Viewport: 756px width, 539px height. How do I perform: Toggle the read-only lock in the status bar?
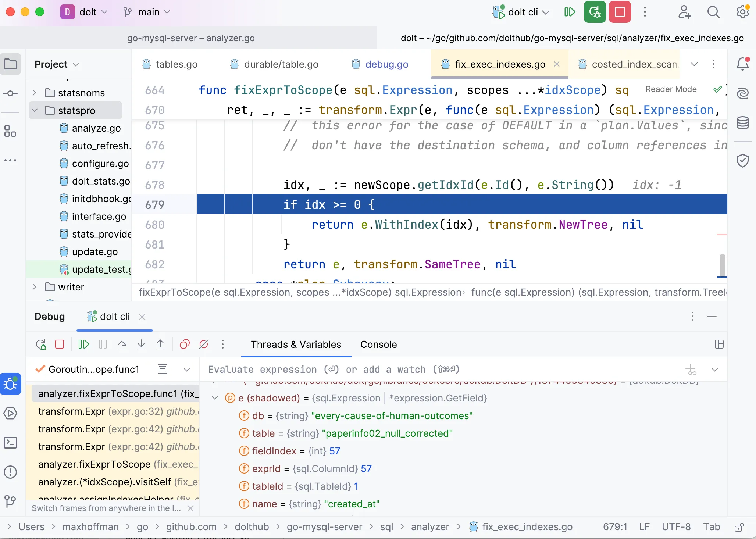(x=739, y=527)
